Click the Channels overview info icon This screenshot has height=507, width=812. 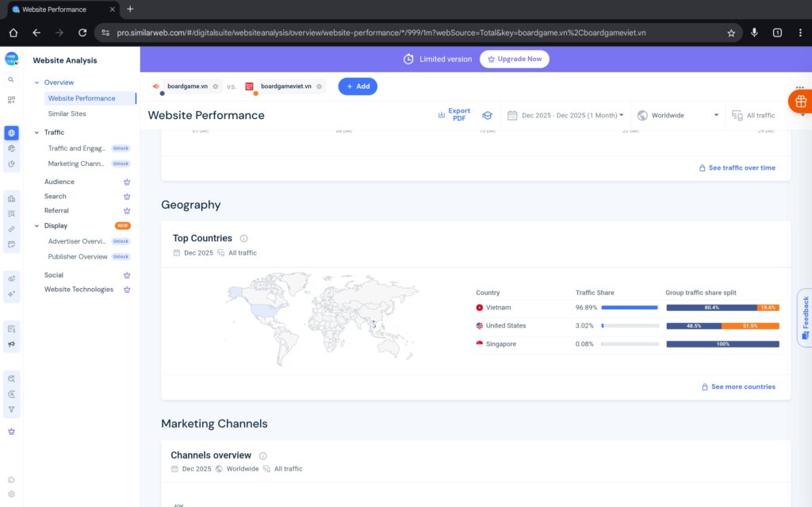point(262,455)
